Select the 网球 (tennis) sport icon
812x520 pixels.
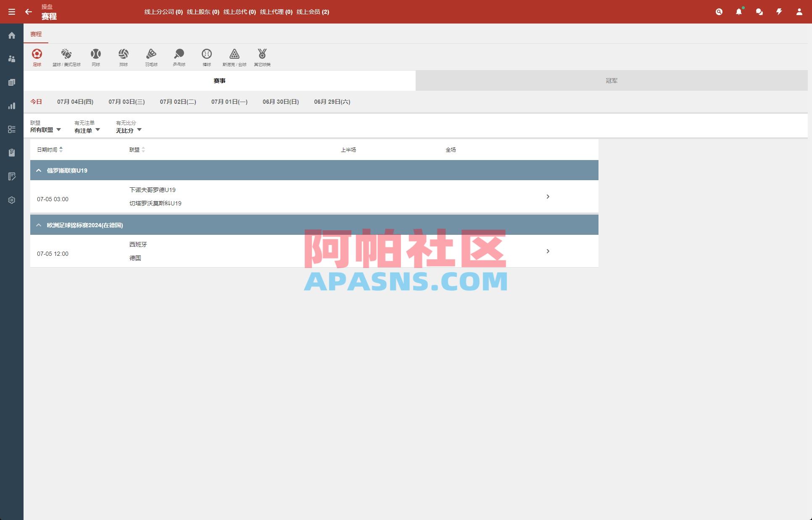coord(96,57)
